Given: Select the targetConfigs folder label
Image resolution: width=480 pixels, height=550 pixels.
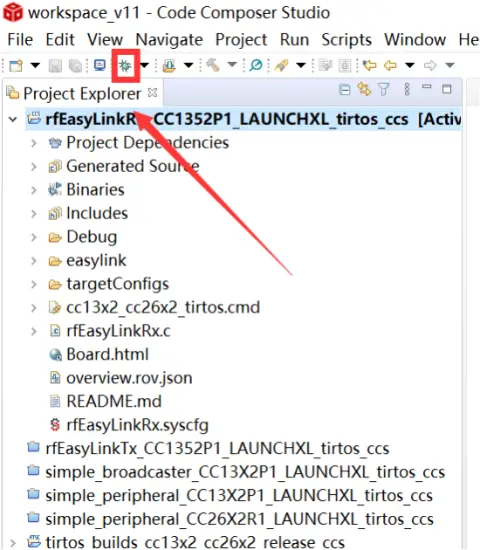Looking at the screenshot, I should 118,284.
